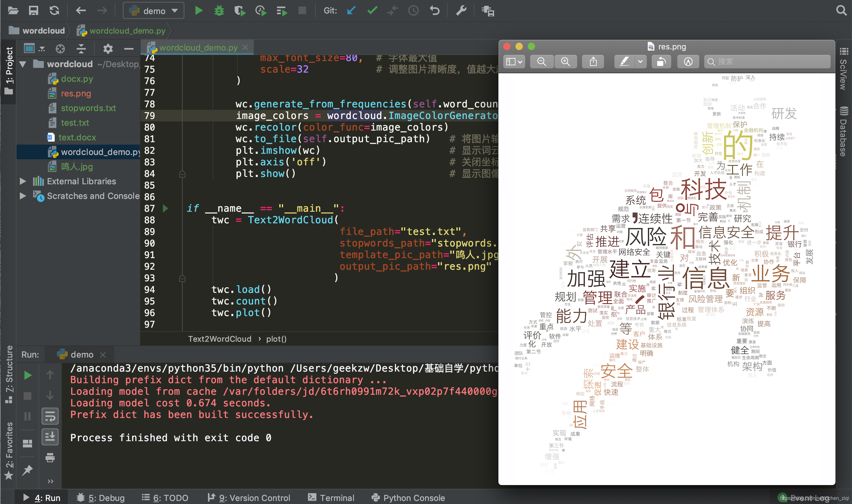Screen dimensions: 852x504
Task: Navigate using the plot() breadcrumb
Action: (276, 339)
